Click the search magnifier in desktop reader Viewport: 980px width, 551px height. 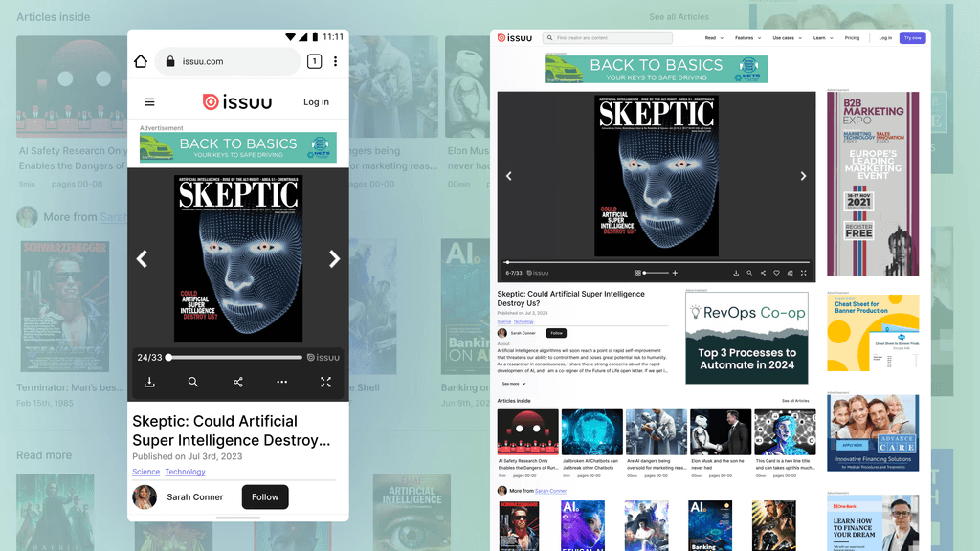point(749,273)
